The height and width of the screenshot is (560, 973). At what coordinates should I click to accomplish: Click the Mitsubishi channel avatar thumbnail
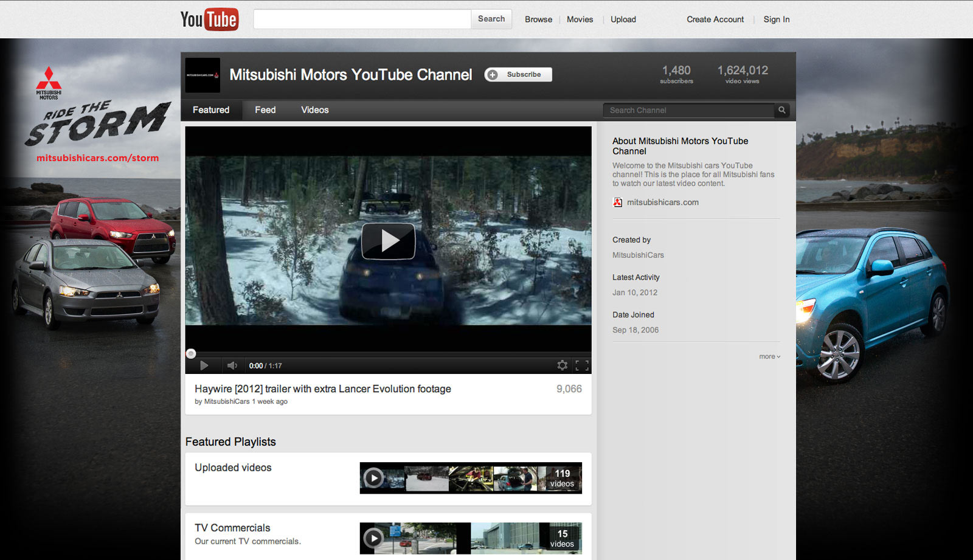pyautogui.click(x=203, y=75)
